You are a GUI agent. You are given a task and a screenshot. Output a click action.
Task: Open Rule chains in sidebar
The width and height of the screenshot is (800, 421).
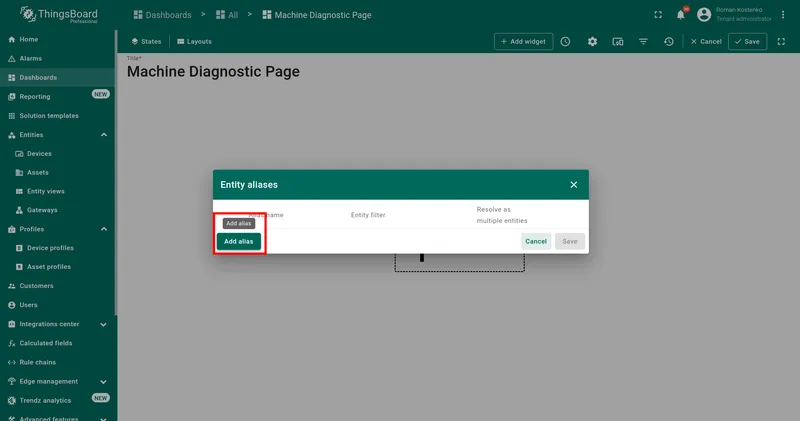click(x=57, y=362)
